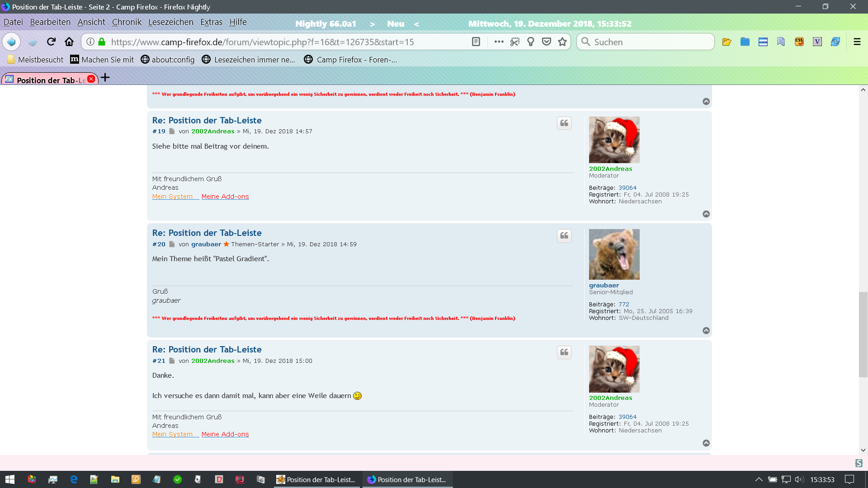Open the about:config bookmark
The width and height of the screenshot is (868, 488).
pos(168,60)
